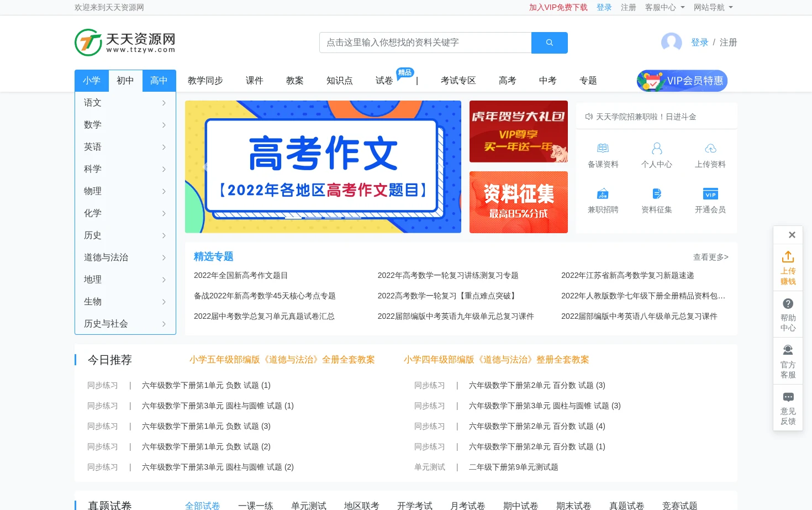Click the 知识点 menu item
Image resolution: width=812 pixels, height=510 pixels.
pyautogui.click(x=340, y=81)
